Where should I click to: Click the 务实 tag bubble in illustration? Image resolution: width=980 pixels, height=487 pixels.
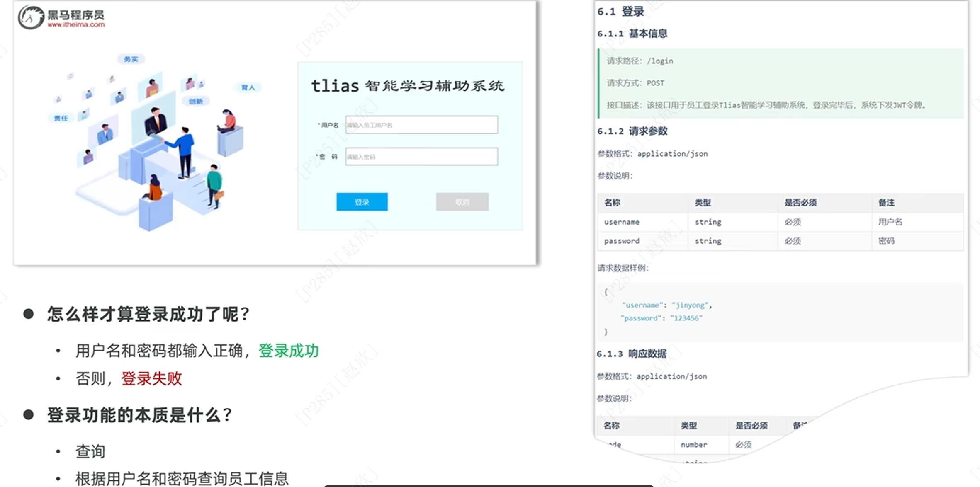(131, 59)
